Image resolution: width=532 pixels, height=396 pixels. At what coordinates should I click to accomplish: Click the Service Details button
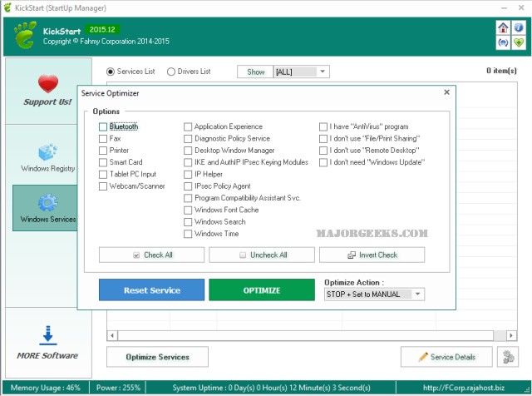446,357
